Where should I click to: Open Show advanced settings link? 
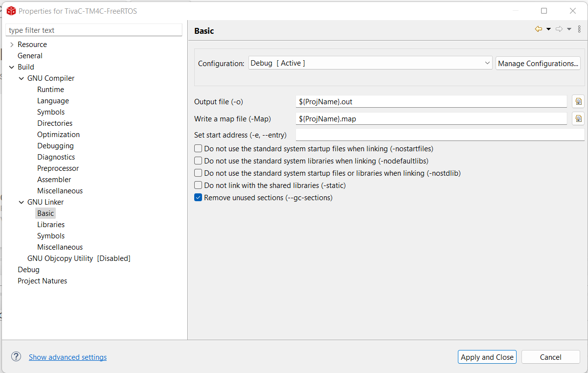click(68, 357)
